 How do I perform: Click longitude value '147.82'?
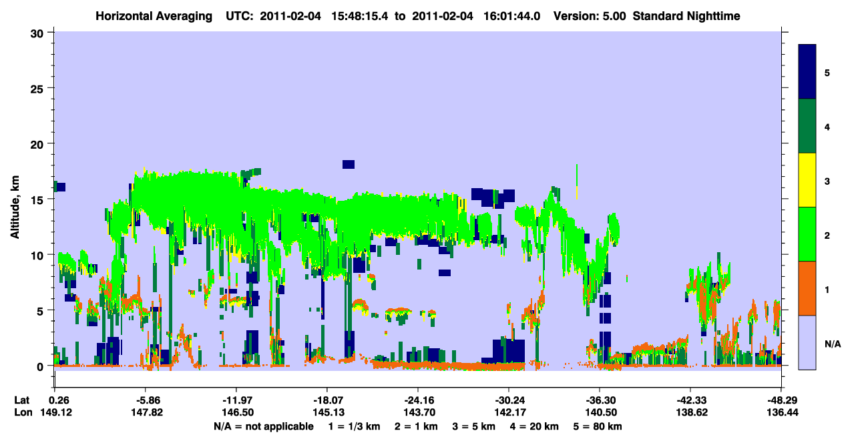click(x=146, y=412)
